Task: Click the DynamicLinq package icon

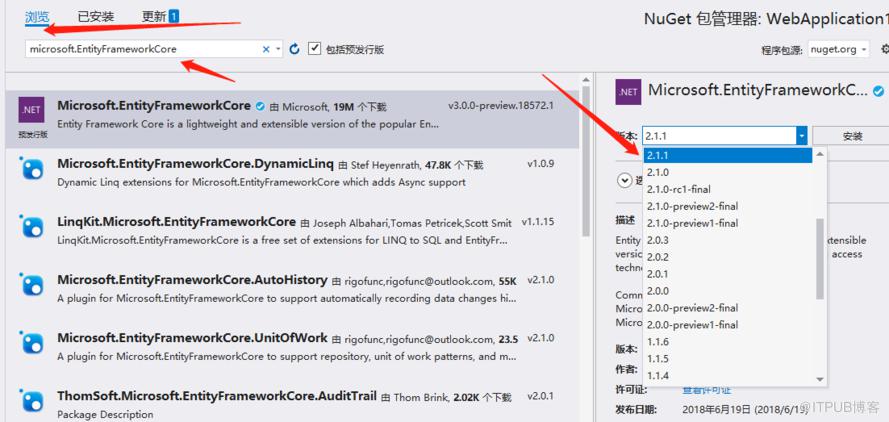Action: [31, 168]
